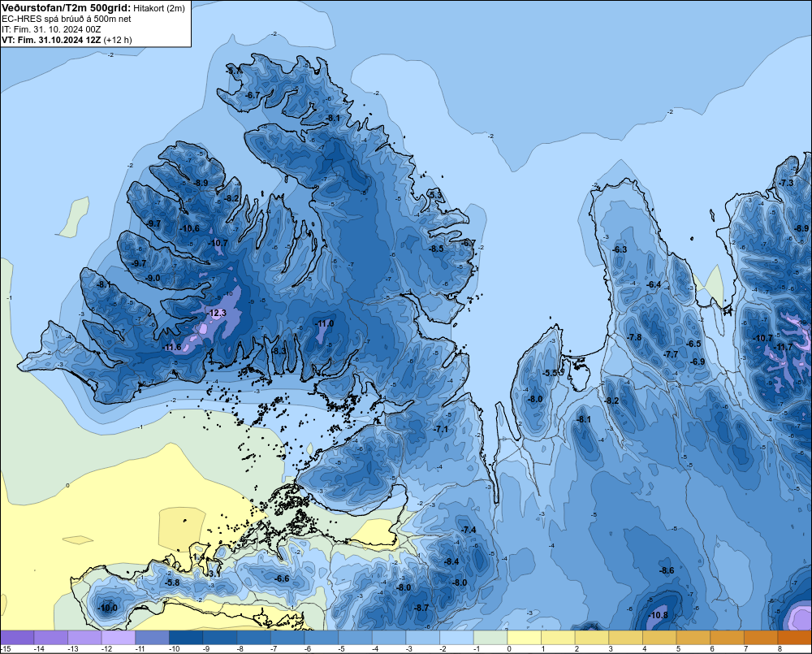Select the -6.5 temperature label
Image resolution: width=812 pixels, height=654 pixels.
(693, 344)
